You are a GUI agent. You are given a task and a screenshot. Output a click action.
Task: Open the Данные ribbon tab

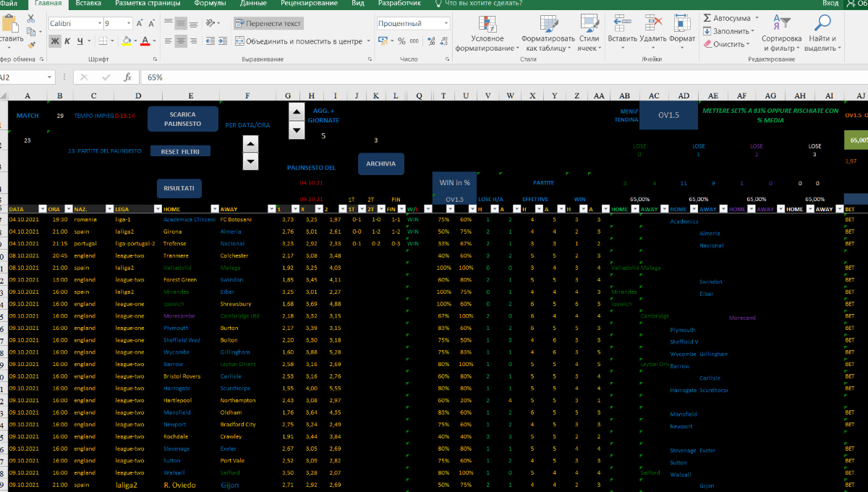tap(253, 4)
